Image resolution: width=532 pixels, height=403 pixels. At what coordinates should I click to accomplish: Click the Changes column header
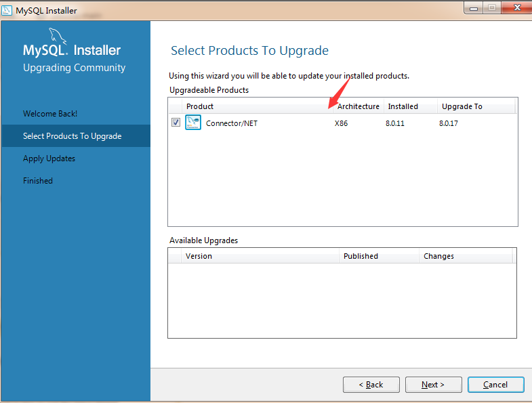[x=439, y=256]
